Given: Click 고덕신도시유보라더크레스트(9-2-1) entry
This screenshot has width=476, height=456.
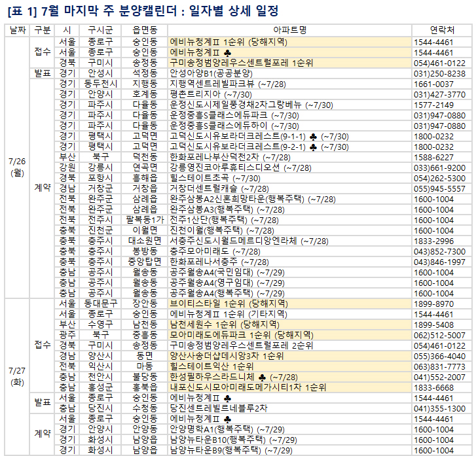Looking at the screenshot, I should coord(259,147).
